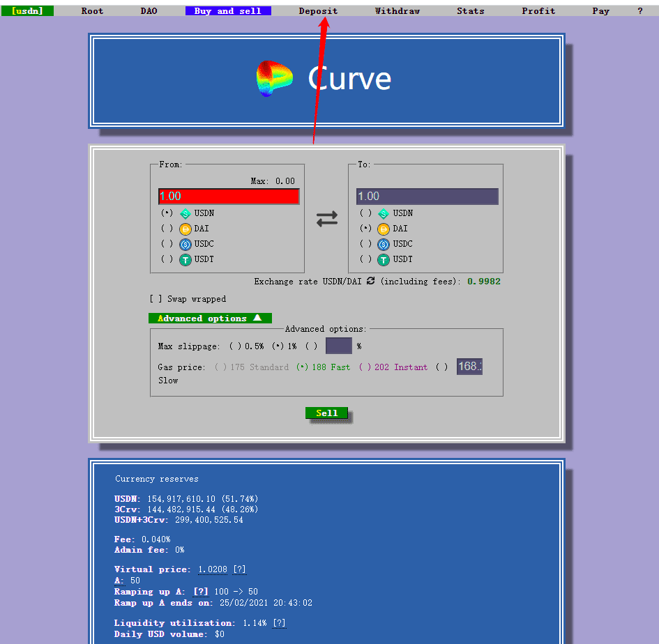Go to the Withdraw page
This screenshot has height=644, width=659.
397,10
